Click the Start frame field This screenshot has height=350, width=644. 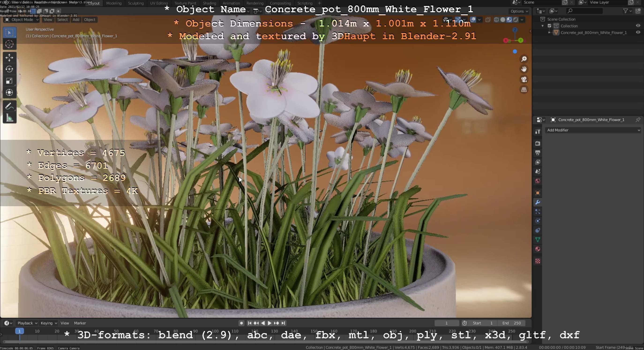(483, 323)
